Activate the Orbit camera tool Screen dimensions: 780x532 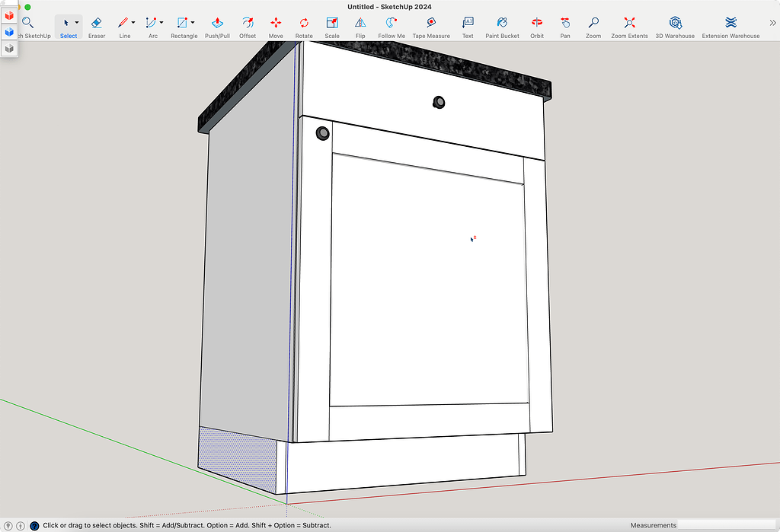pyautogui.click(x=537, y=24)
